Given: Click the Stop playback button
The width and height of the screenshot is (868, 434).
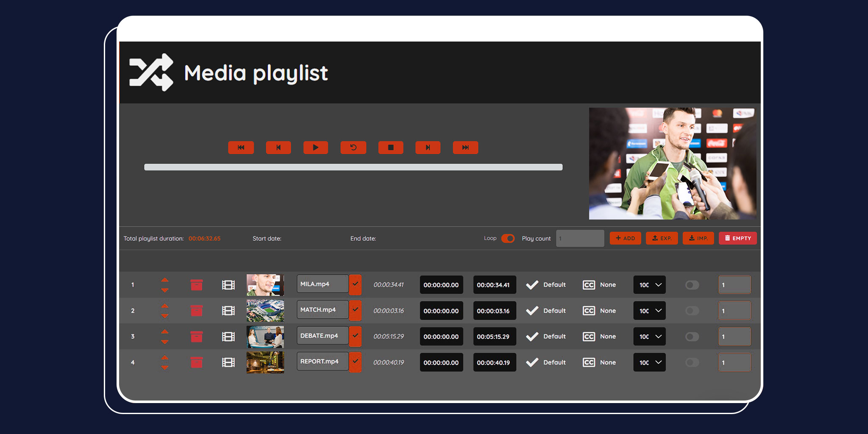Looking at the screenshot, I should pos(390,147).
